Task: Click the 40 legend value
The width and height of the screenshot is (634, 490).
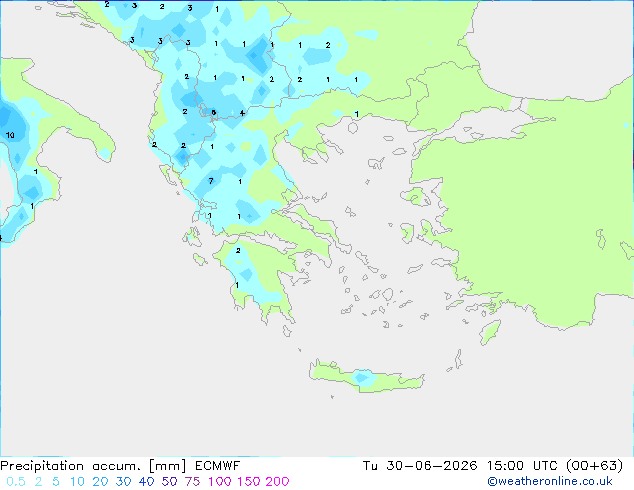Action: click(x=146, y=482)
